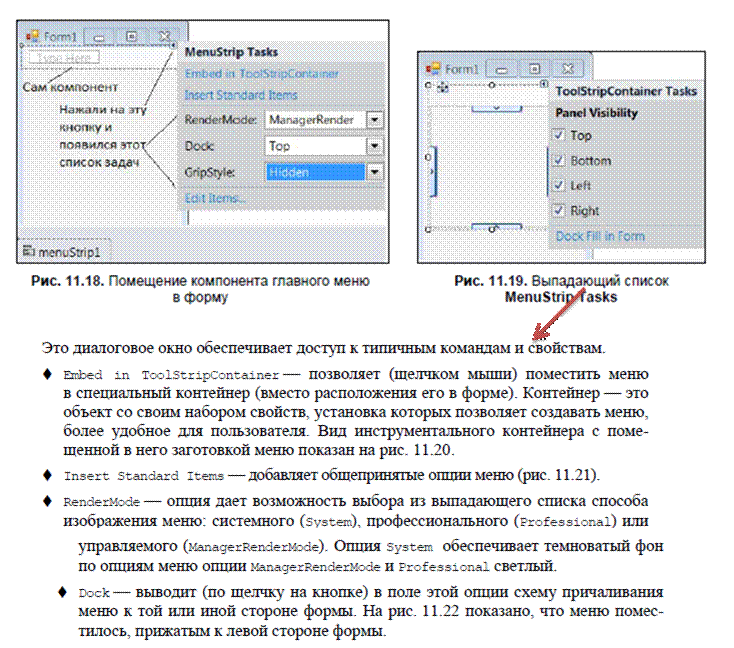Click the Dock Top value field
Image resolution: width=734 pixels, height=648 pixels.
pyautogui.click(x=316, y=146)
